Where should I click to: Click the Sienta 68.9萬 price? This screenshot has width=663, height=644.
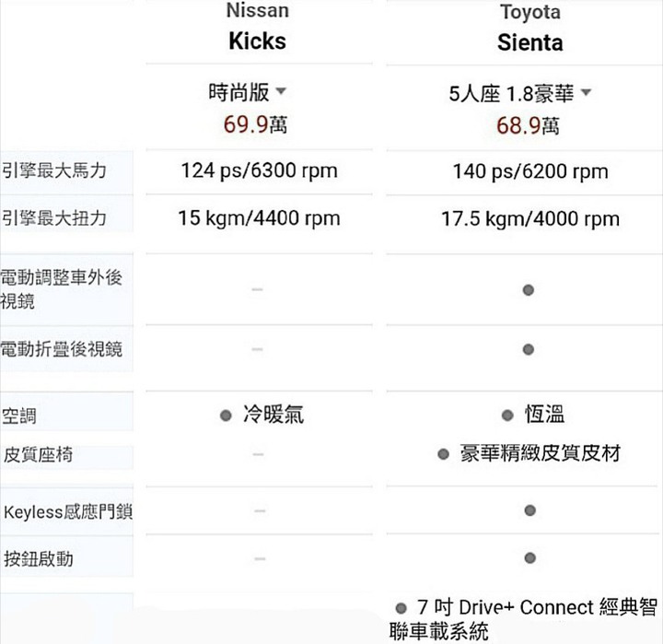(x=528, y=125)
